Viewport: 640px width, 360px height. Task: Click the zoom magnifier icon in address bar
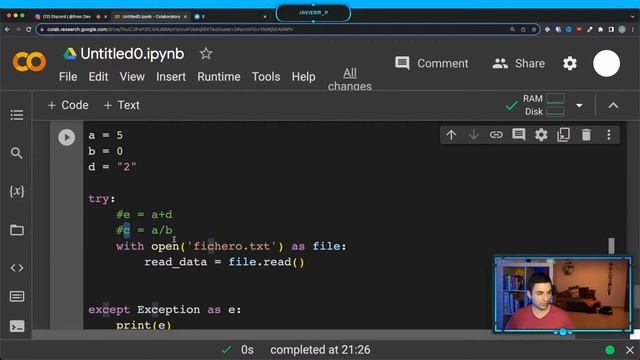(x=512, y=29)
